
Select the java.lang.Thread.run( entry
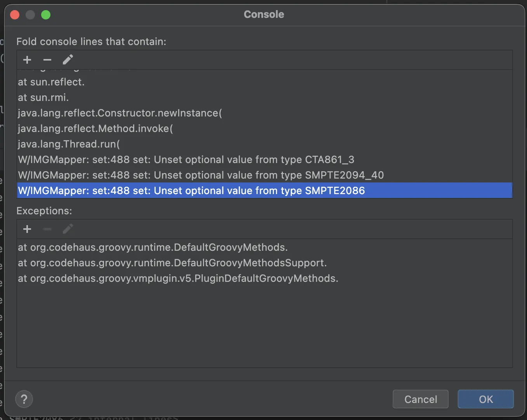tap(69, 144)
